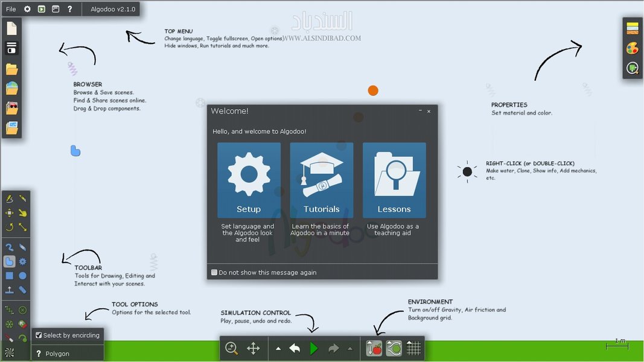
Task: Open Setup in Welcome dialog
Action: pyautogui.click(x=249, y=180)
